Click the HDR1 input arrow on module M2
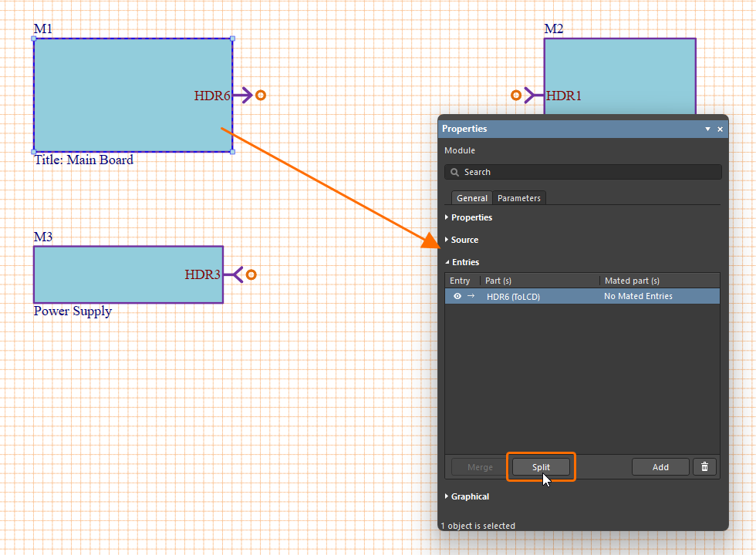756x555 pixels. coord(532,95)
